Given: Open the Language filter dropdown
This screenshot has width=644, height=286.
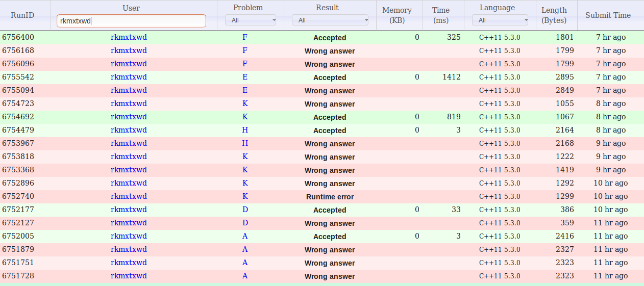Looking at the screenshot, I should pyautogui.click(x=500, y=20).
